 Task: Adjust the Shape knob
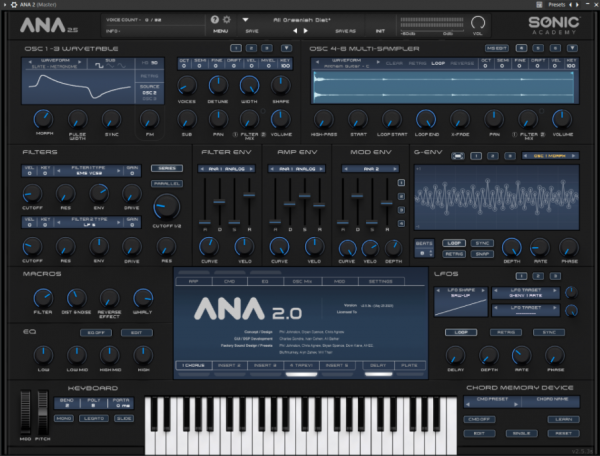coord(280,85)
